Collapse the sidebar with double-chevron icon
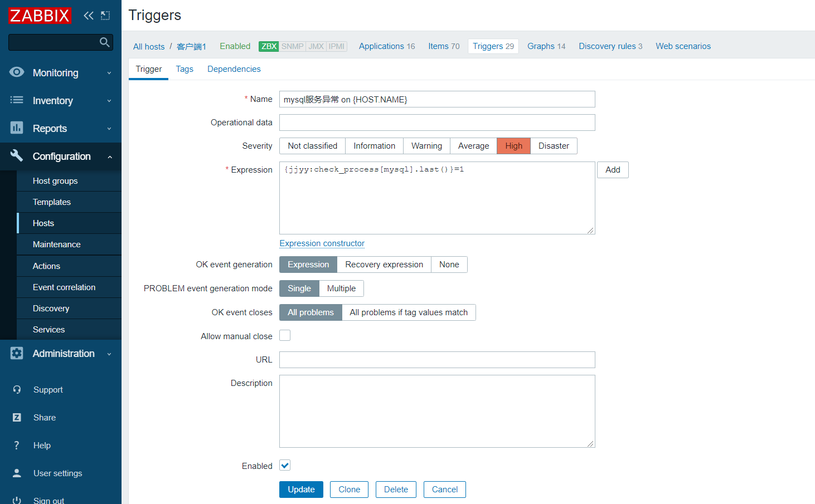This screenshot has height=504, width=815. click(89, 16)
